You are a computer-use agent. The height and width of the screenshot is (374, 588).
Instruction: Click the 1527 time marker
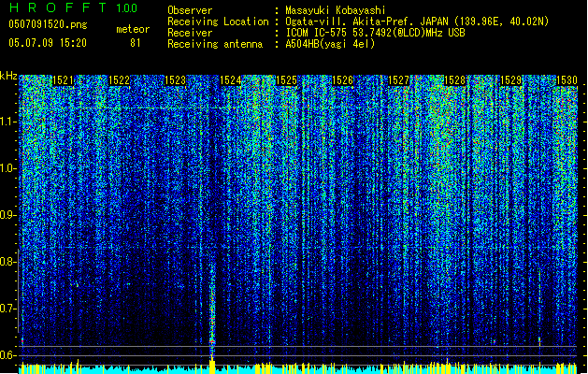tap(398, 80)
